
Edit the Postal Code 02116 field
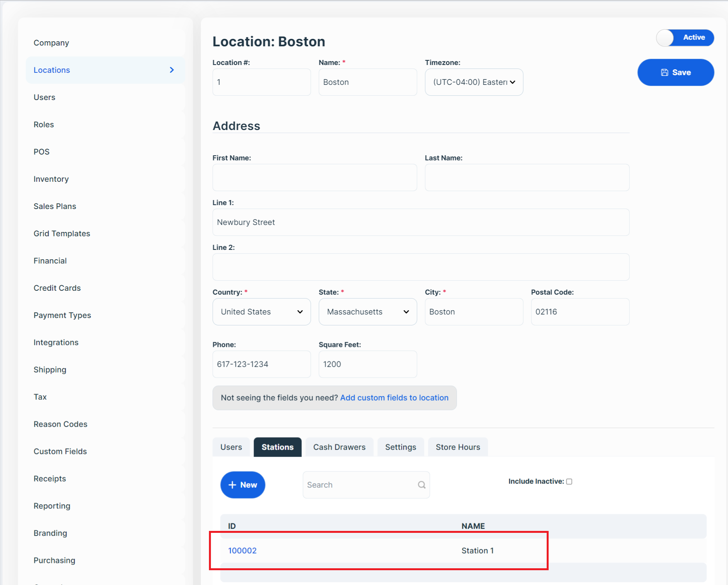coord(580,312)
